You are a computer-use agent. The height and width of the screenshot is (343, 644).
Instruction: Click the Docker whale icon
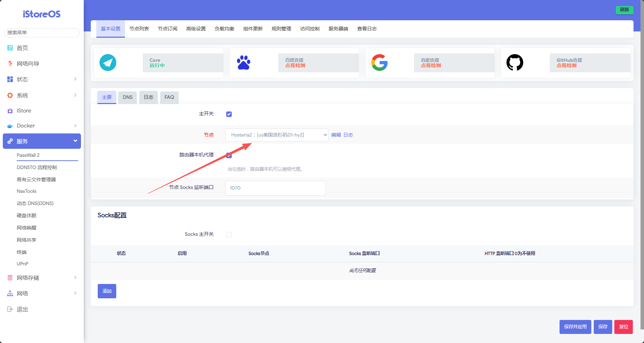pyautogui.click(x=10, y=126)
